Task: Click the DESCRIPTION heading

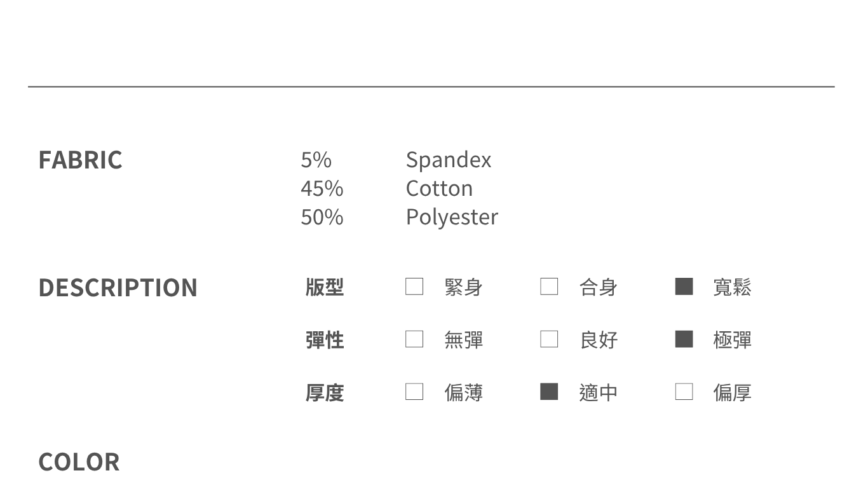Action: (118, 287)
